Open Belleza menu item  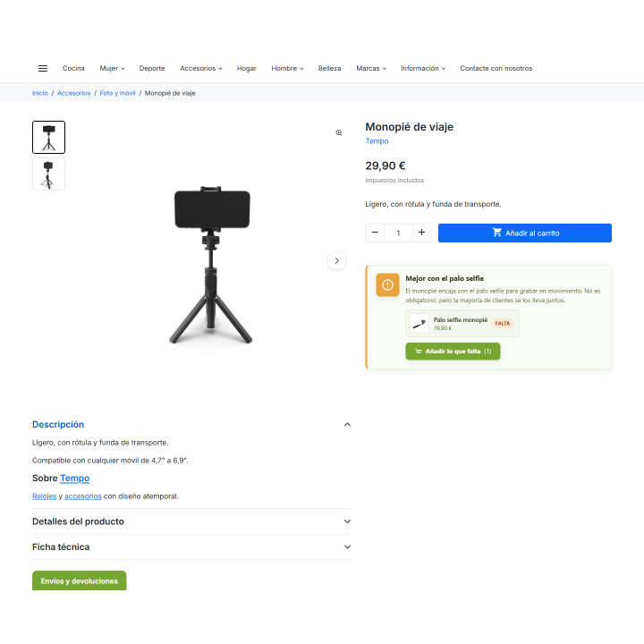tap(329, 68)
